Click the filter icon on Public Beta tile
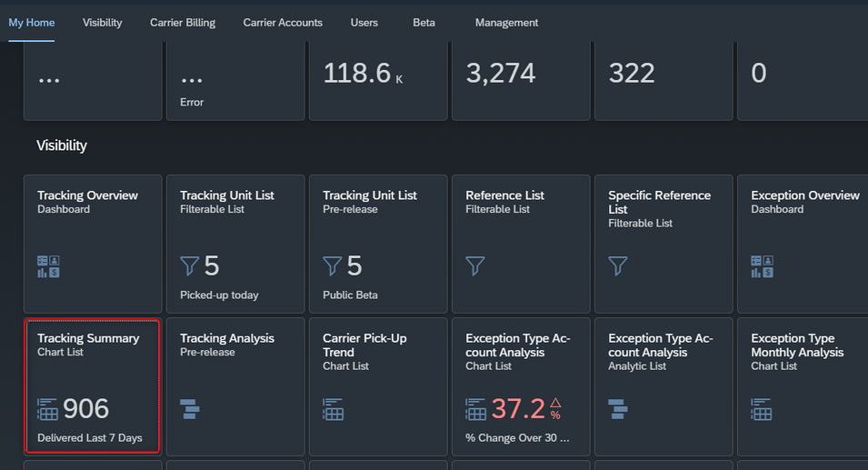868x470 pixels. coord(332,265)
